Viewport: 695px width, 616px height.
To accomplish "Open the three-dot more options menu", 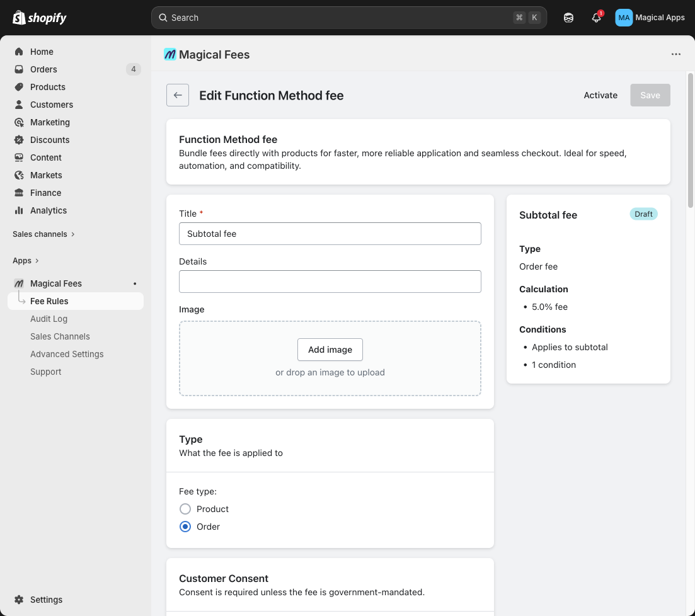I will click(676, 54).
